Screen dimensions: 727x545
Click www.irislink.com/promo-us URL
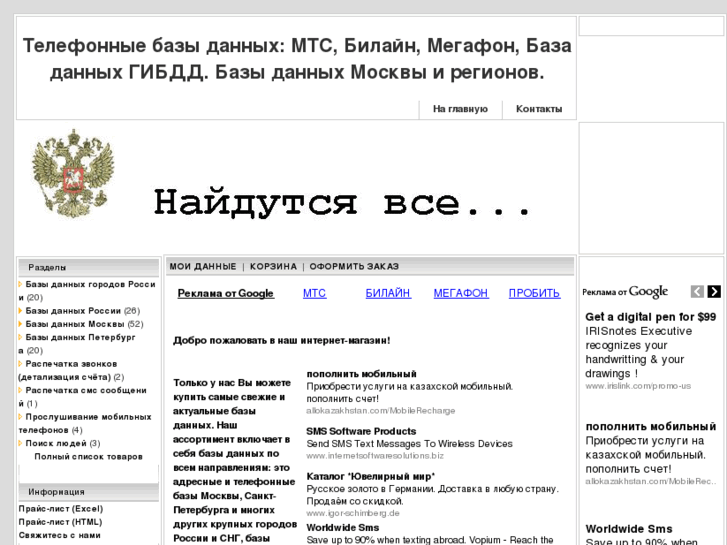(x=638, y=386)
